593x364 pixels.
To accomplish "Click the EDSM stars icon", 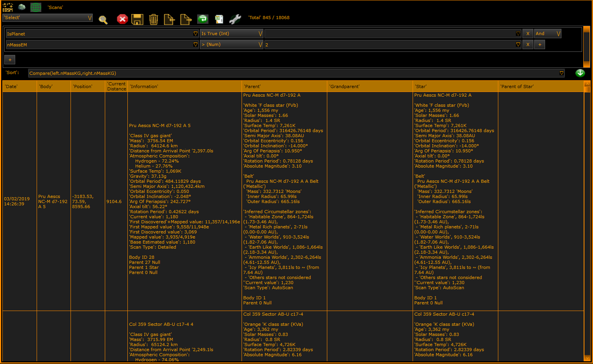I will click(8, 7).
